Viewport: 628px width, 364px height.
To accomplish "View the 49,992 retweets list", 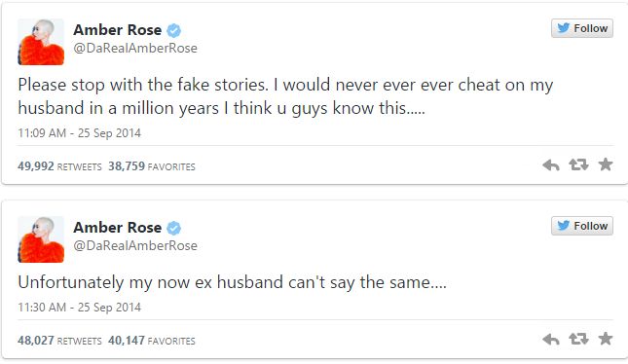I will 59,166.
